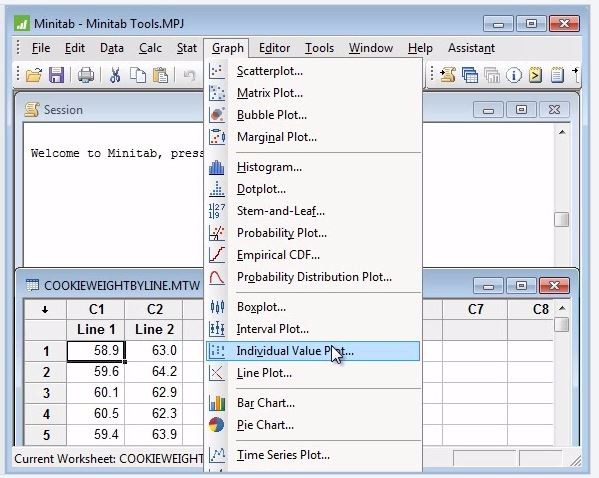The width and height of the screenshot is (599, 478).
Task: Click the Scatterplot menu icon
Action: coord(217,71)
